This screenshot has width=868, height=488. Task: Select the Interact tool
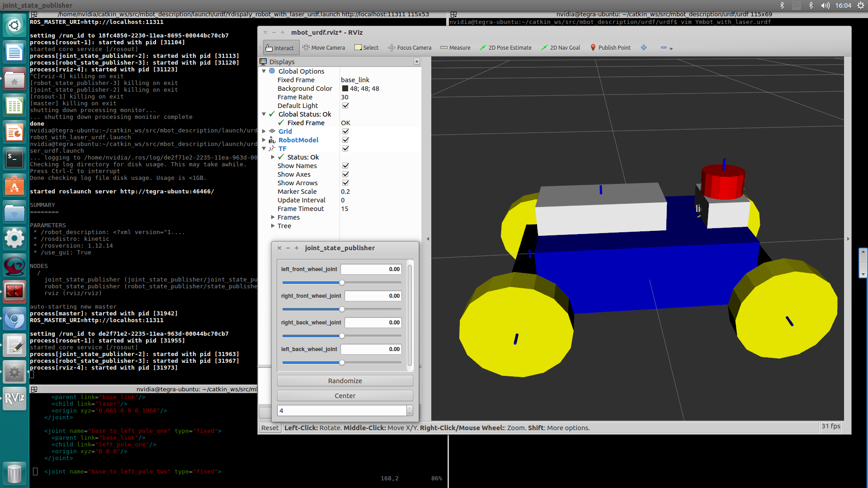pos(279,48)
